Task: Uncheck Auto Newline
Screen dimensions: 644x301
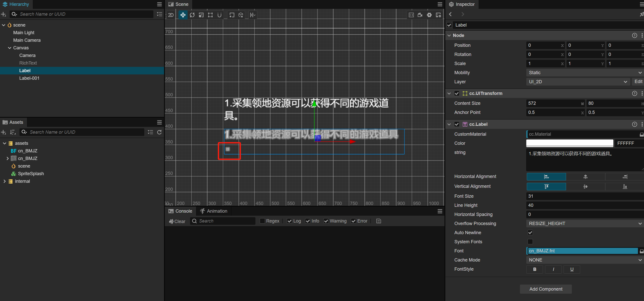Action: coord(530,233)
